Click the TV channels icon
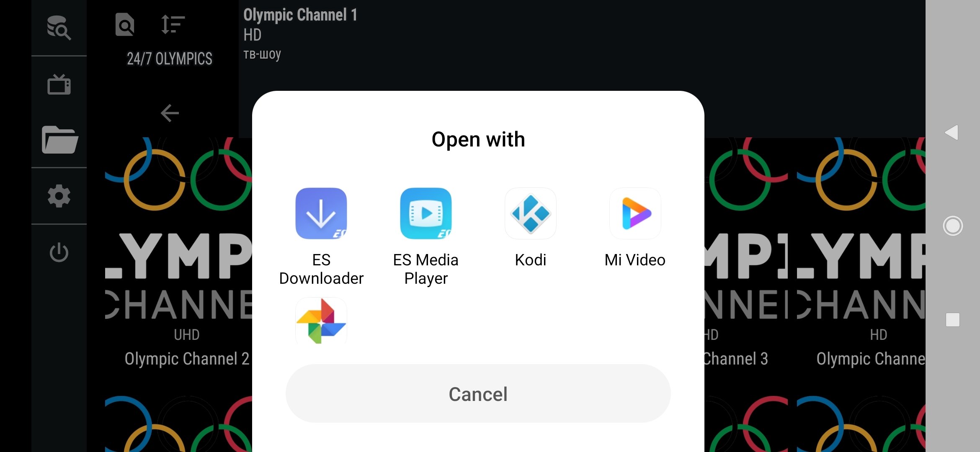Image resolution: width=980 pixels, height=452 pixels. point(59,84)
